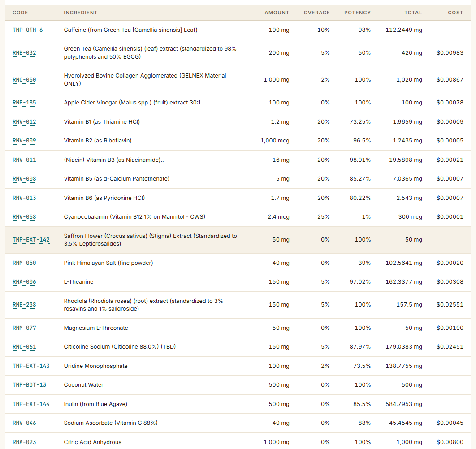
Task: Click the CODE column header
Action: (x=20, y=13)
